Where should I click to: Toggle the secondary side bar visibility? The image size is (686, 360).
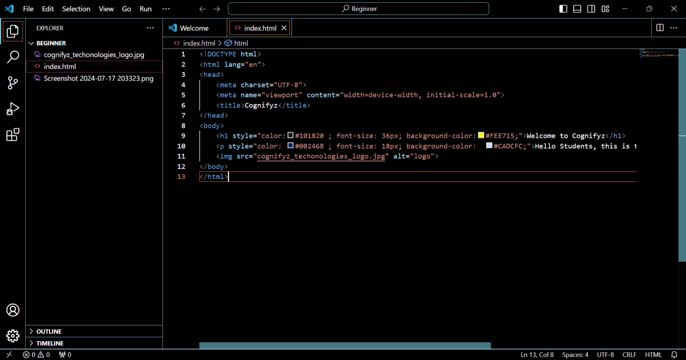591,9
